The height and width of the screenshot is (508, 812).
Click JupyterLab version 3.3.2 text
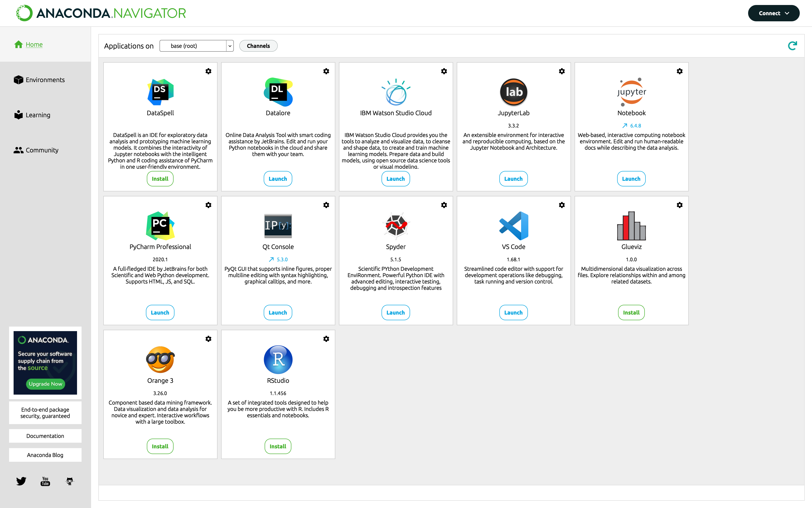[x=513, y=126]
